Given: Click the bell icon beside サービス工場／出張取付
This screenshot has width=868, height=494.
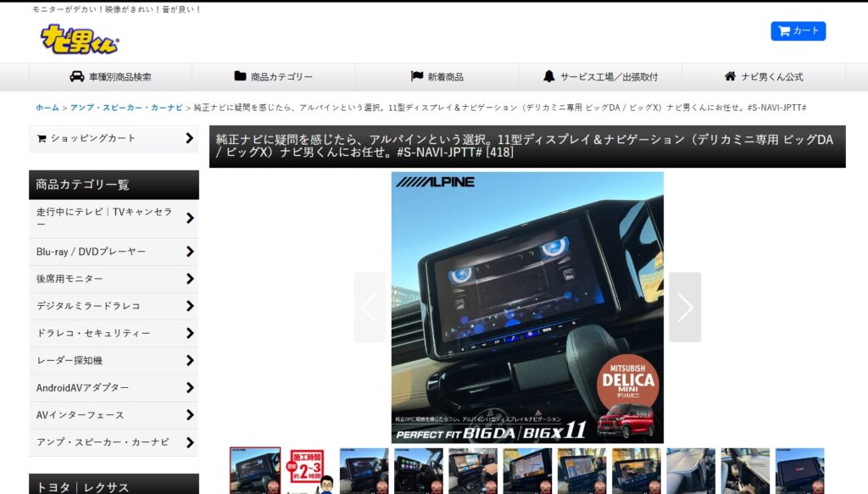Looking at the screenshot, I should click(x=548, y=76).
